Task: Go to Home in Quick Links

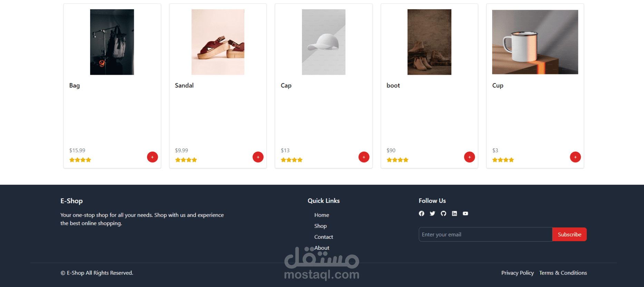Action: click(x=322, y=215)
